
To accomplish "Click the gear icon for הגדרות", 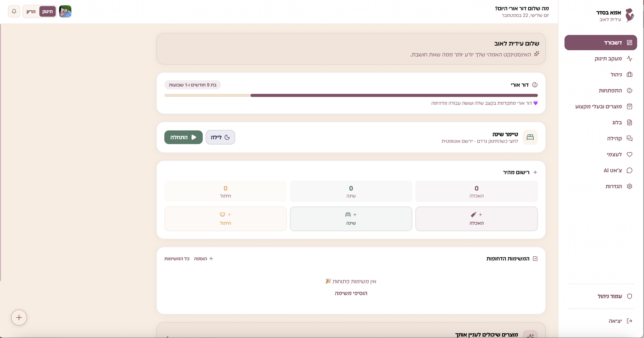I will 630,186.
